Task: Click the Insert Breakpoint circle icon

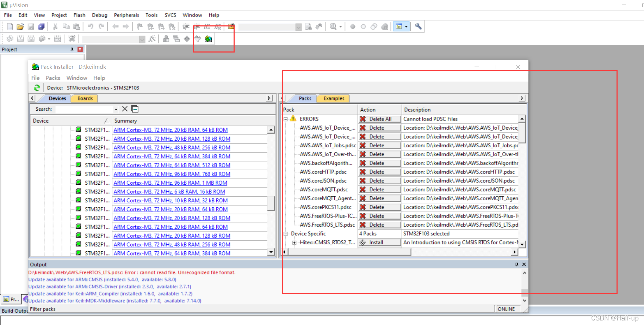Action: (x=353, y=26)
